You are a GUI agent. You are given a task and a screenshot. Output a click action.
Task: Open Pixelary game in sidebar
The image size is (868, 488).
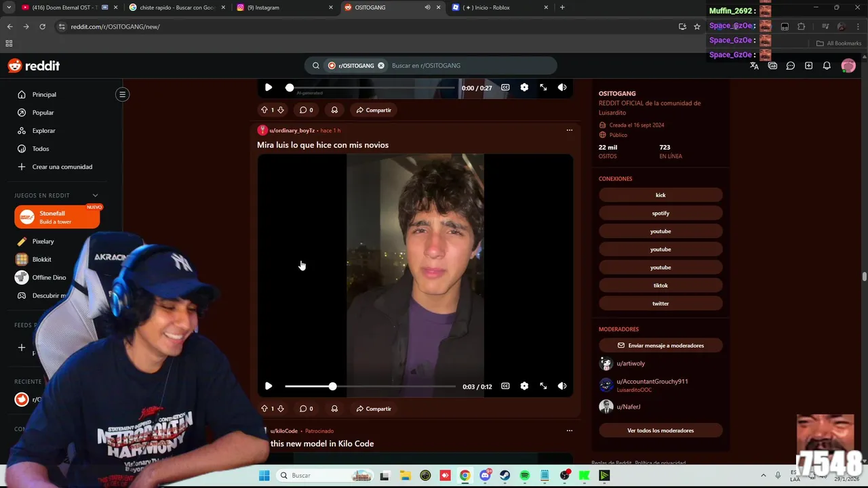[43, 241]
